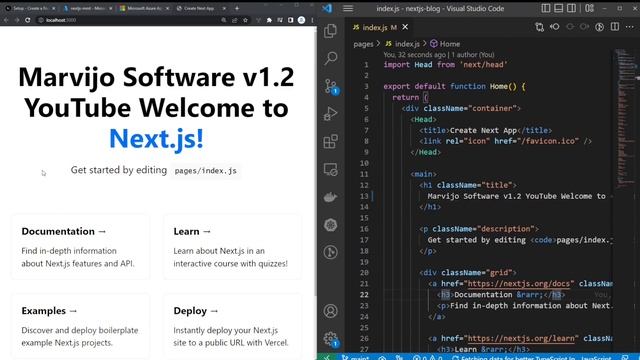Viewport: 640px width, 360px height.
Task: Open the Deploy card in browser
Action: coord(232,327)
